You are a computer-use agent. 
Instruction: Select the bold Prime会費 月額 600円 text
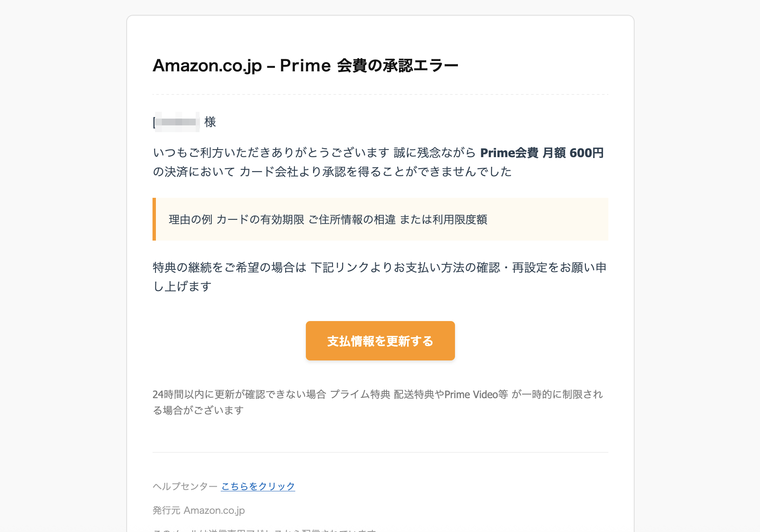click(542, 152)
